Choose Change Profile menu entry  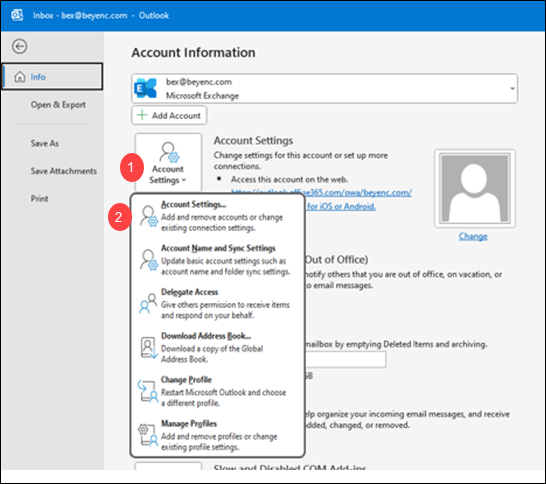coord(218,391)
